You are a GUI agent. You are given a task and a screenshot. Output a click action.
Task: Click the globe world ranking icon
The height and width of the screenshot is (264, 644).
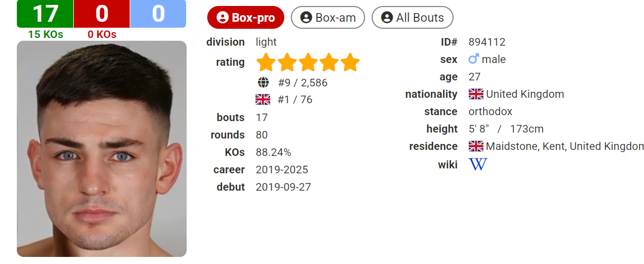263,83
